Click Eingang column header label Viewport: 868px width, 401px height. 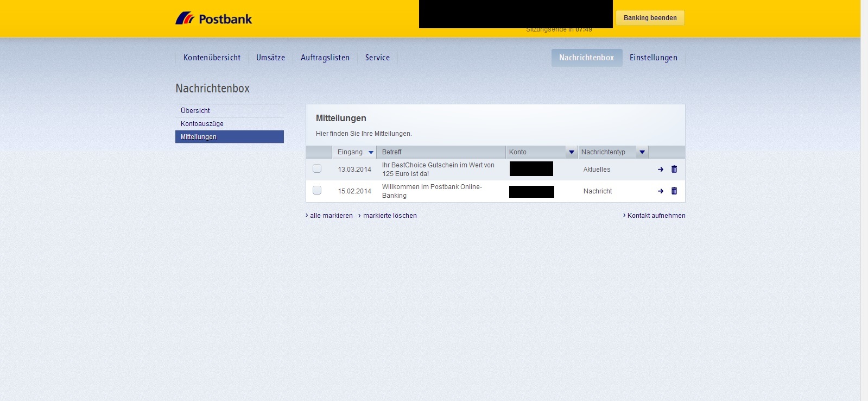click(x=350, y=152)
